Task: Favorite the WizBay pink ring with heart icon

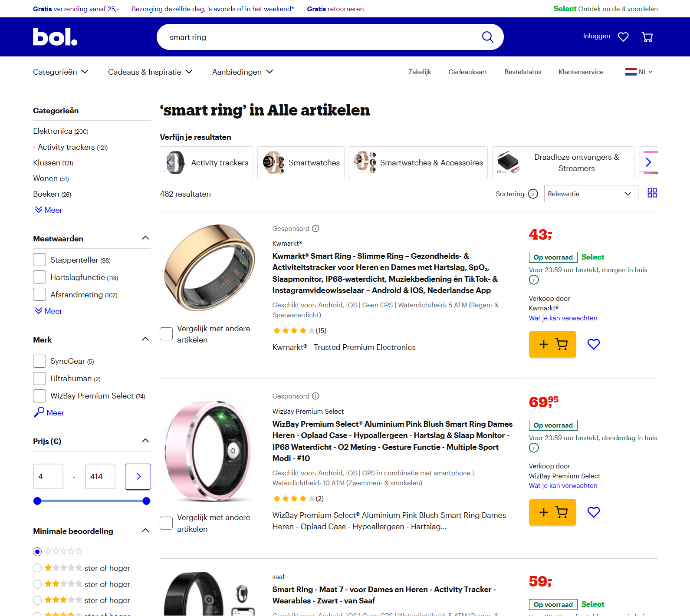Action: click(x=593, y=512)
